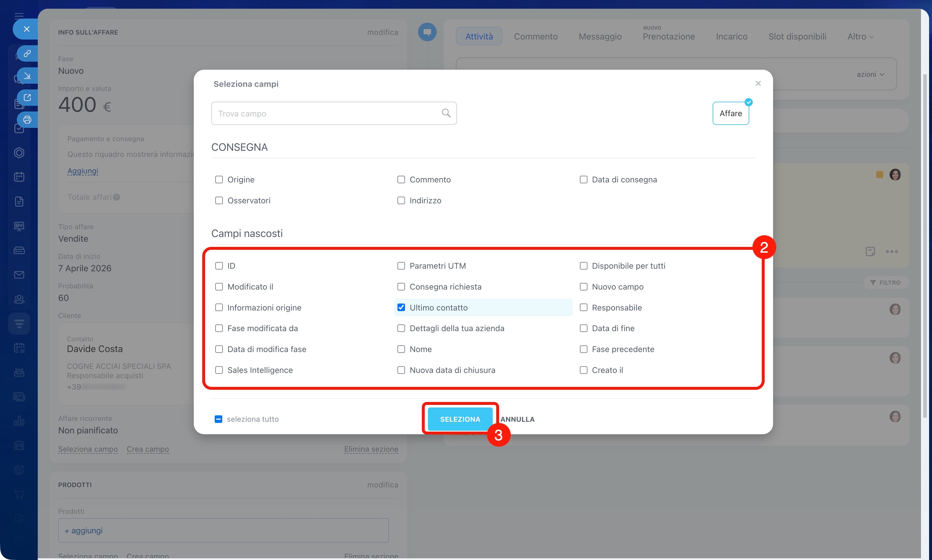Switch to the Commento tab

coord(535,37)
